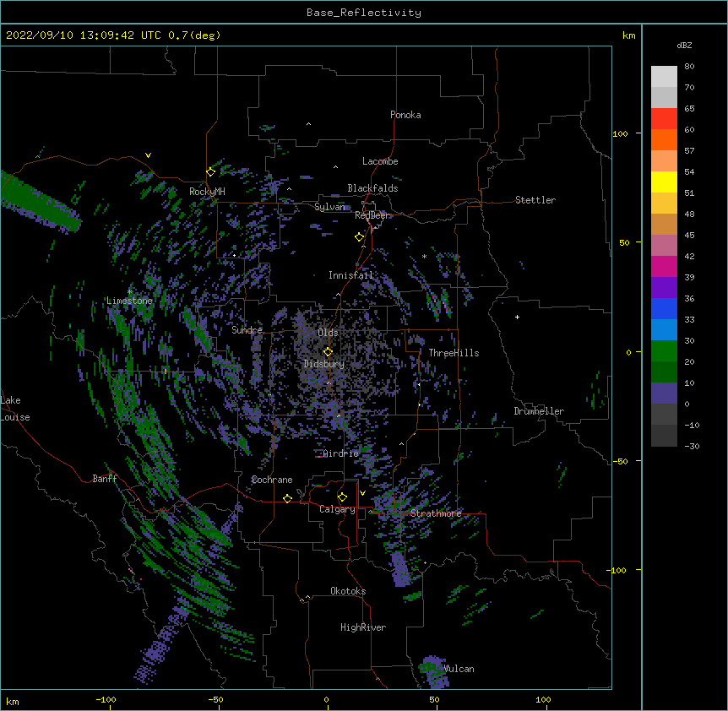728x711 pixels.
Task: Click the Sylvan label
Action: [329, 207]
